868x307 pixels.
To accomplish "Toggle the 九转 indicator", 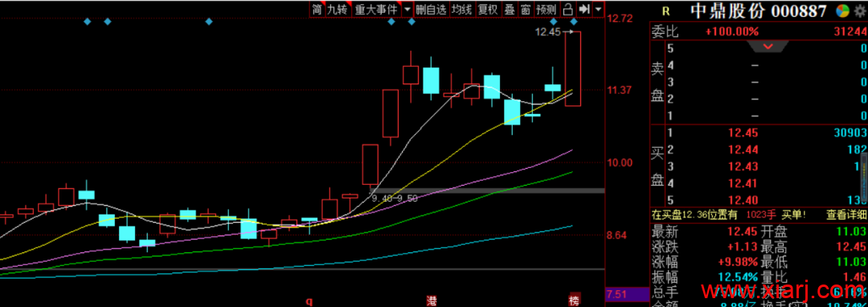I will point(338,9).
